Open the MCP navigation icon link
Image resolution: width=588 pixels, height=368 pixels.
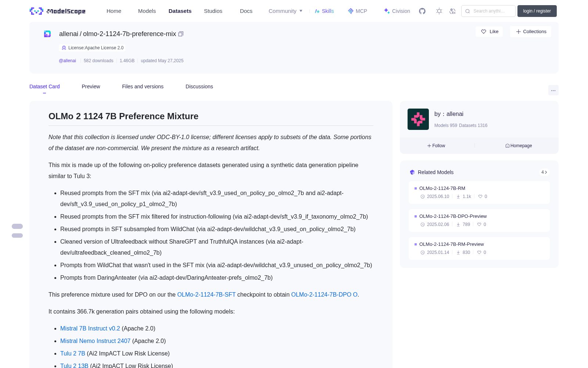[x=357, y=11]
